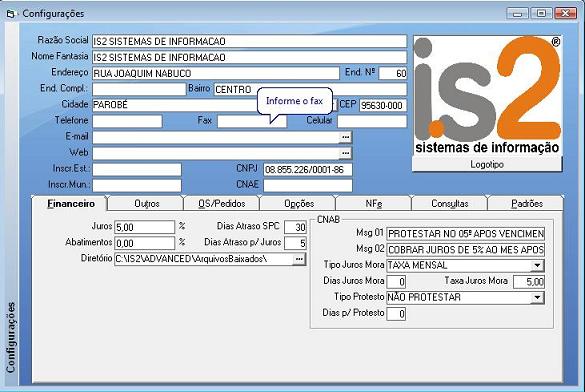Click the Dias p/ Protesto field
Image resolution: width=585 pixels, height=392 pixels.
396,313
